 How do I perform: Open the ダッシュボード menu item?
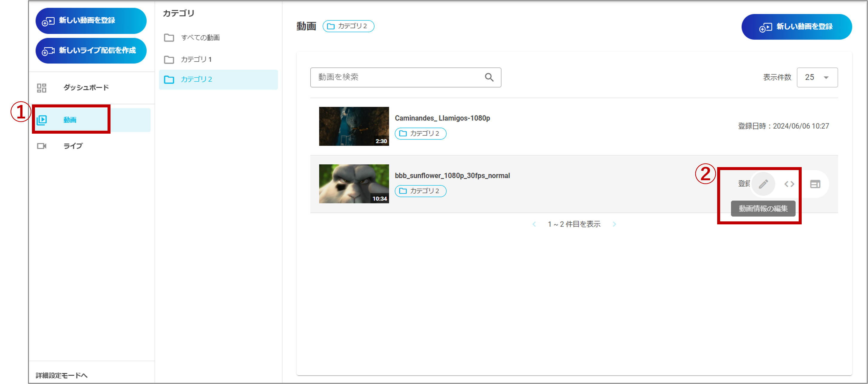pyautogui.click(x=92, y=88)
